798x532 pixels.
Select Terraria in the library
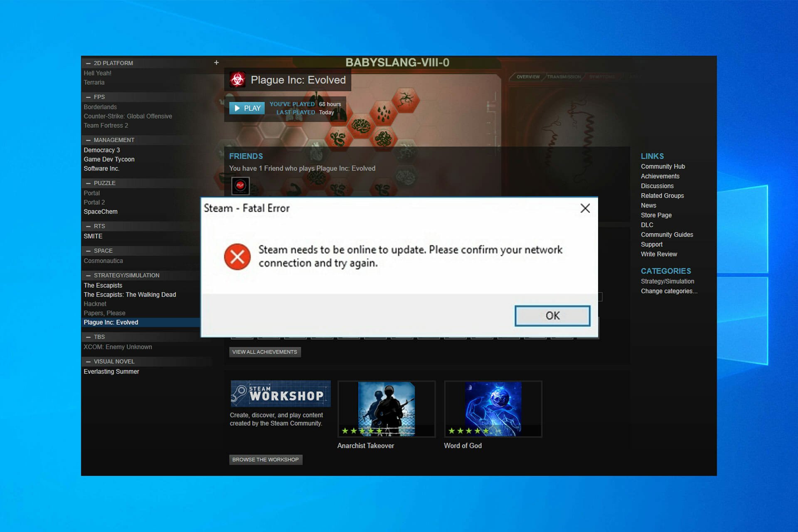94,82
